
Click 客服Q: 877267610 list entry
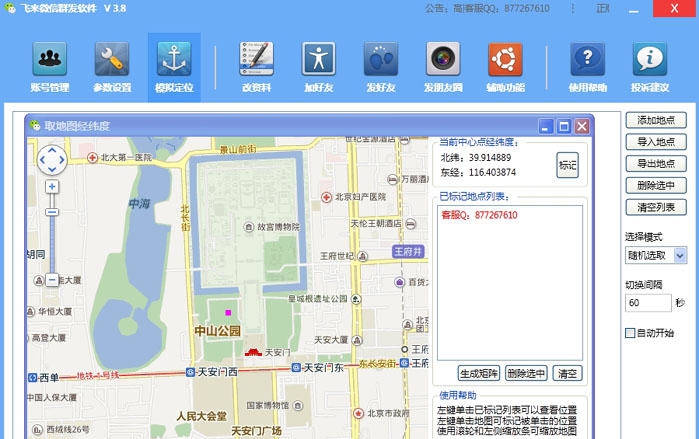tap(479, 215)
